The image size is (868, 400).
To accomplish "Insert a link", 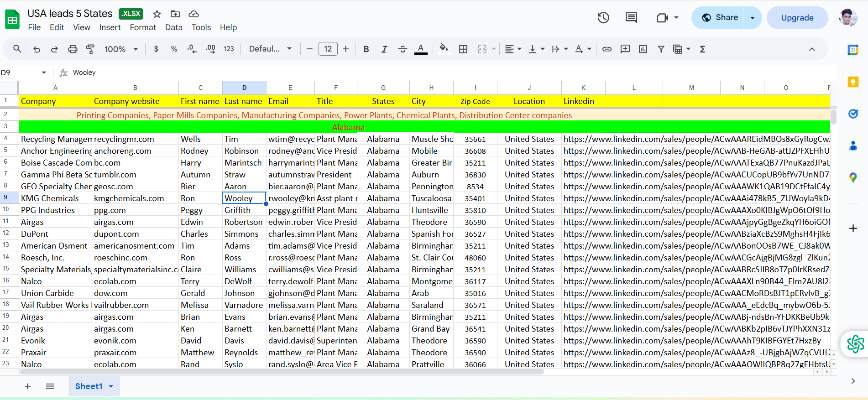I will pyautogui.click(x=607, y=49).
